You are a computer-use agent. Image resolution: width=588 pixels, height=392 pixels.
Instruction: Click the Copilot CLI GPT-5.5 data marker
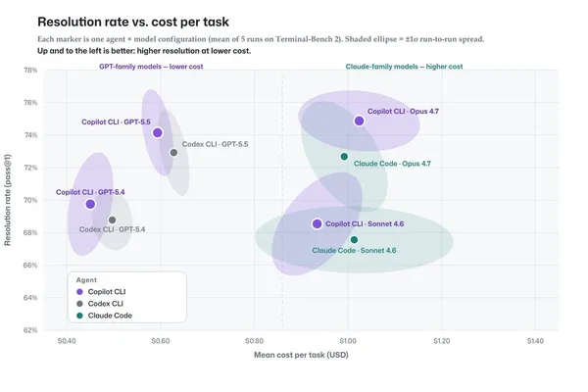(158, 133)
